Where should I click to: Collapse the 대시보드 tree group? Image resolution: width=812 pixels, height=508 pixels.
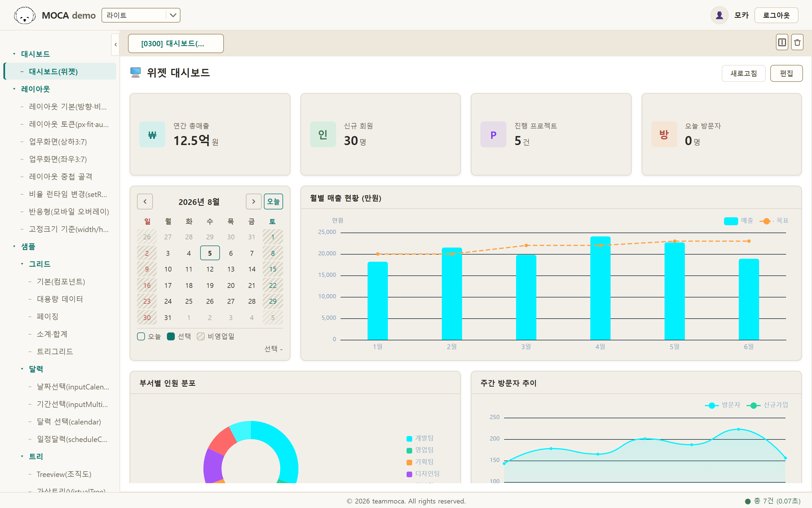tap(14, 54)
